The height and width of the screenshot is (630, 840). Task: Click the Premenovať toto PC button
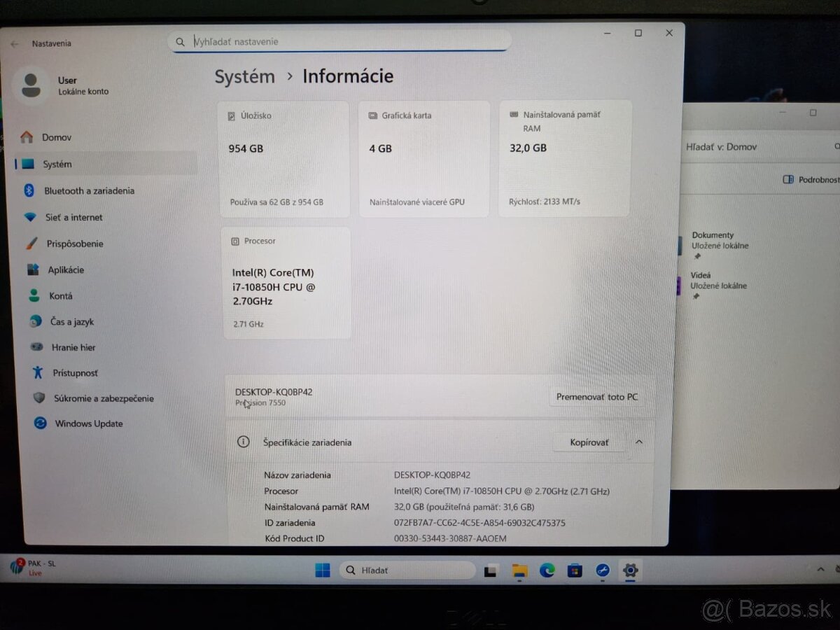click(x=597, y=397)
